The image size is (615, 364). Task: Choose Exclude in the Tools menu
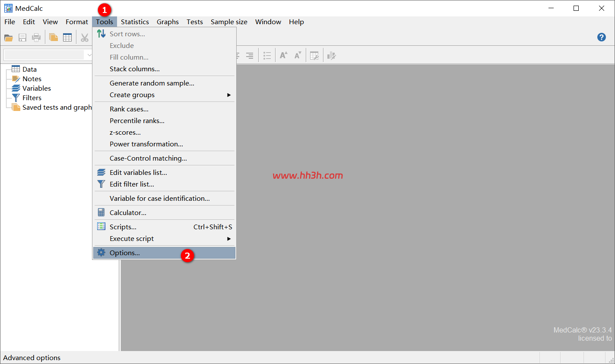coord(165,45)
